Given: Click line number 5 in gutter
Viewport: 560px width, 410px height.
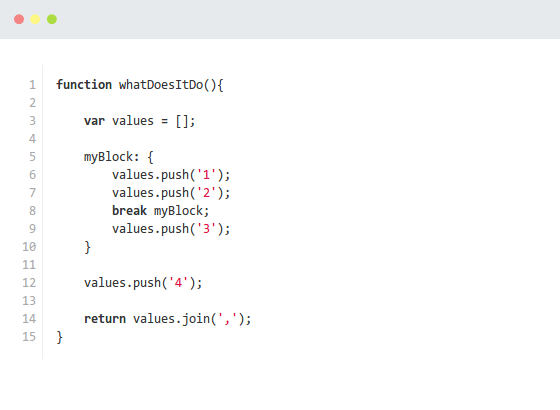Looking at the screenshot, I should (32, 157).
